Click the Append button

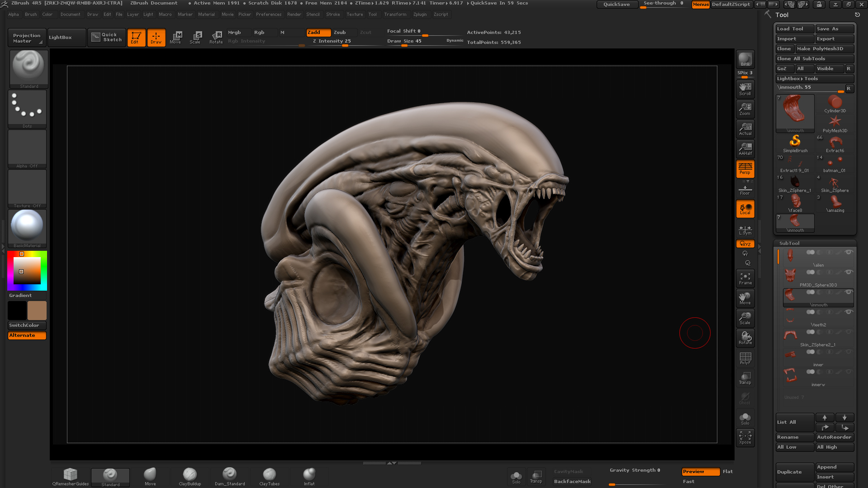pos(835,467)
